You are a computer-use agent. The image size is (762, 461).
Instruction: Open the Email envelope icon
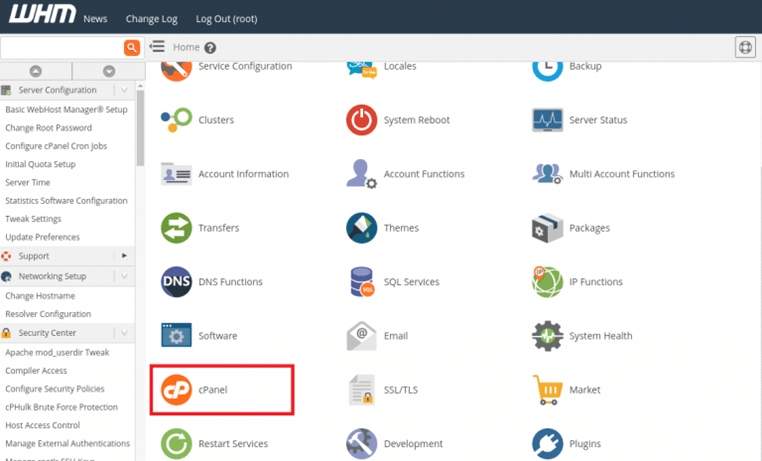[x=362, y=336]
